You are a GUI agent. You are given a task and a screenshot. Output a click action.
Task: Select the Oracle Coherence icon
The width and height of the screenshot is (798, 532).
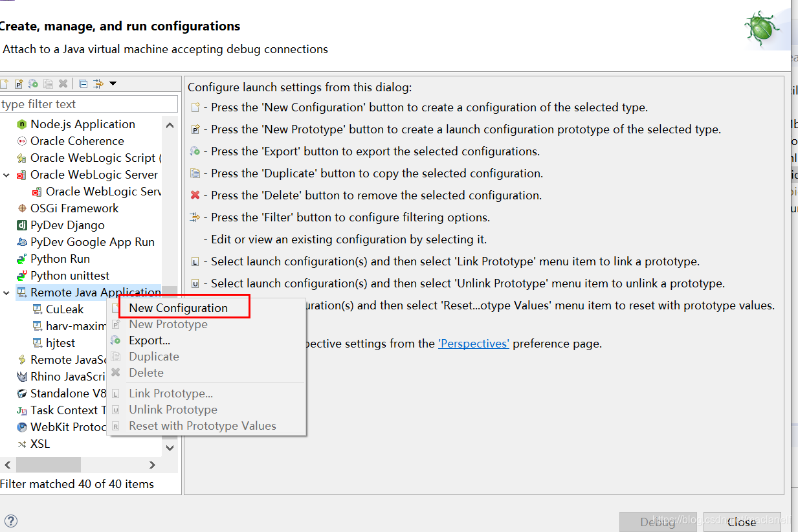(22, 141)
